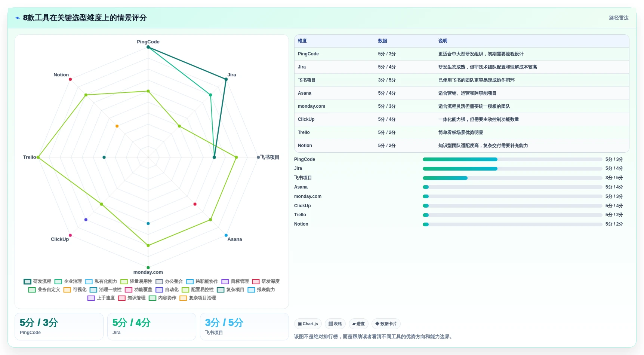Image resolution: width=644 pixels, height=355 pixels.
Task: Toggle the 企业治理 legend series
Action: tap(68, 281)
